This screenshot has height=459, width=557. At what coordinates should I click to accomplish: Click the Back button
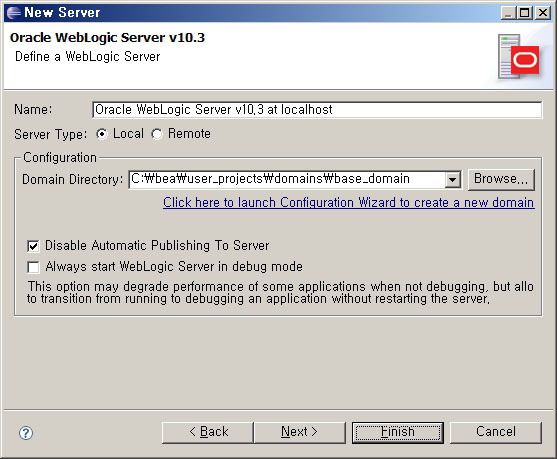(208, 432)
